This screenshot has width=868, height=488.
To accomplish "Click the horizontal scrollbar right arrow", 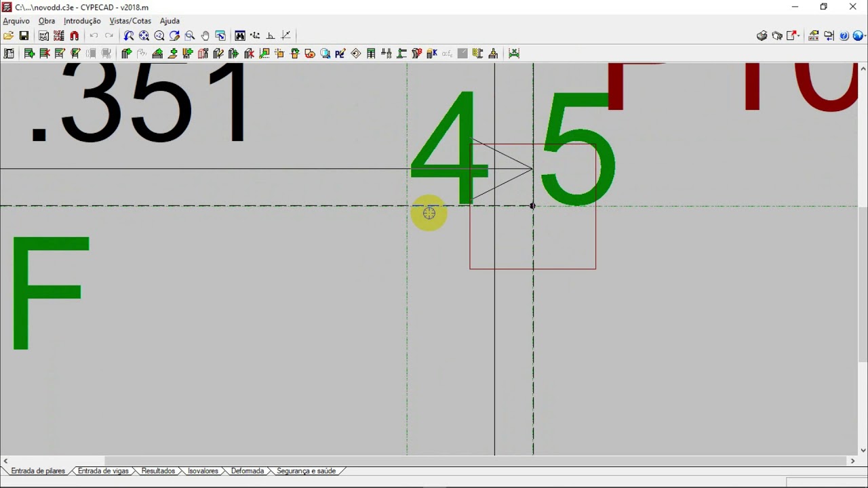I will (x=853, y=461).
